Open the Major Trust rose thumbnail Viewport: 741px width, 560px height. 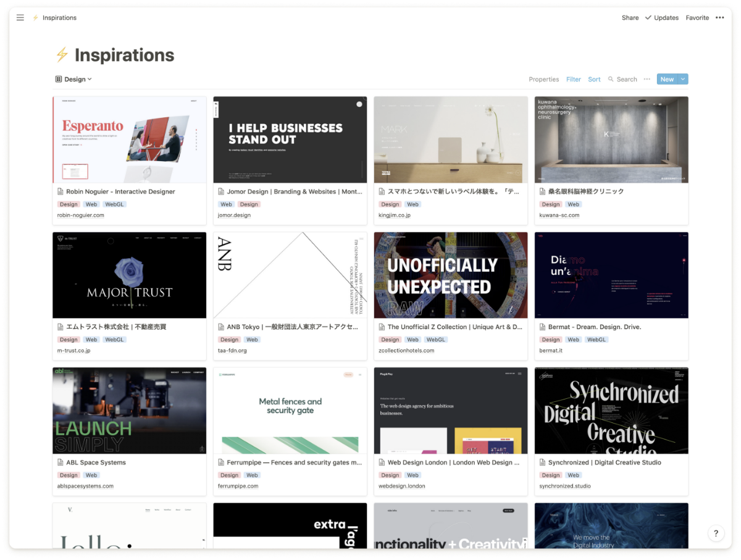(x=130, y=275)
